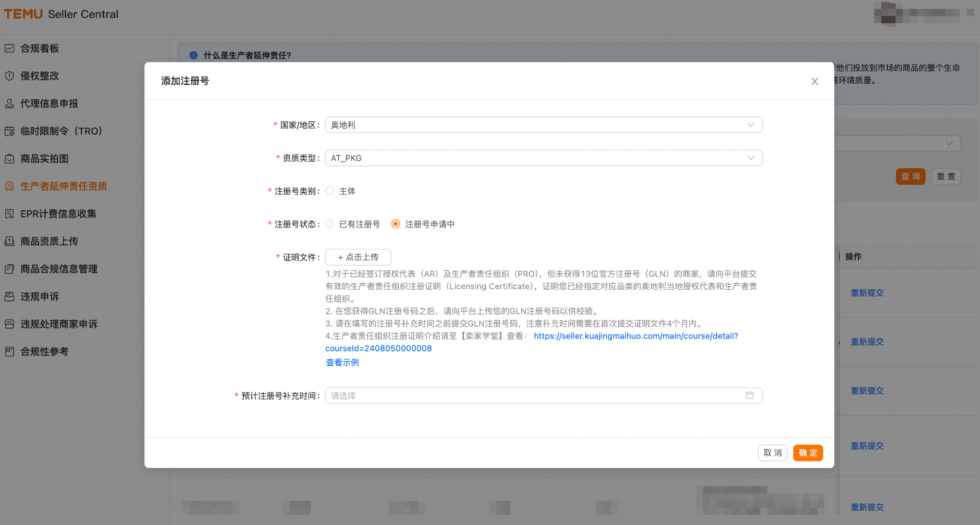
Task: Click the 什么是生产者延伸责任? heading
Action: 247,55
